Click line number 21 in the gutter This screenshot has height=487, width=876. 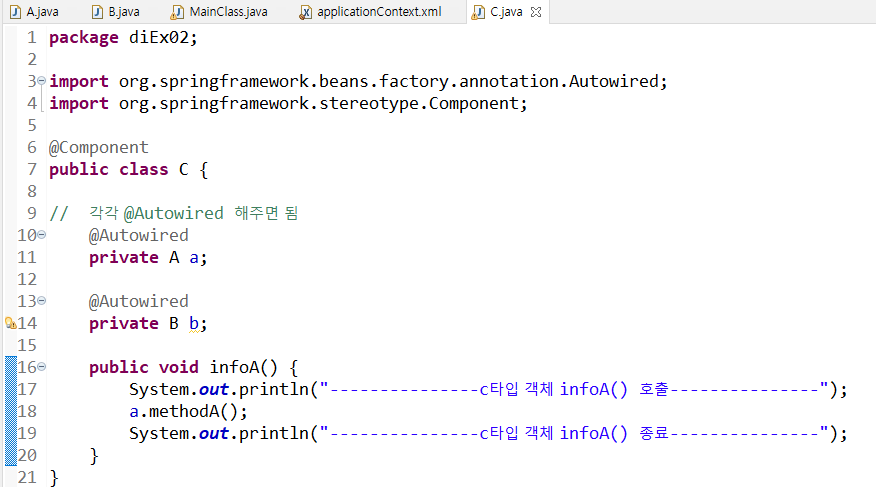pos(27,477)
